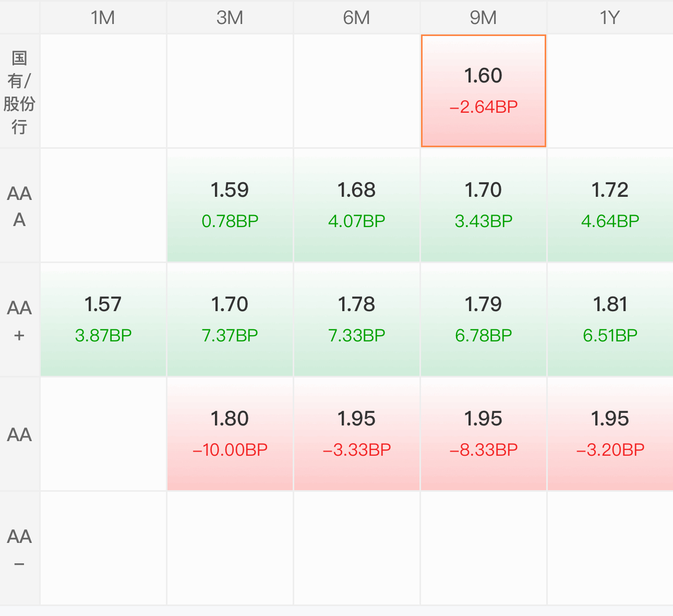
Task: Click the AA- row label
Action: [x=19, y=549]
